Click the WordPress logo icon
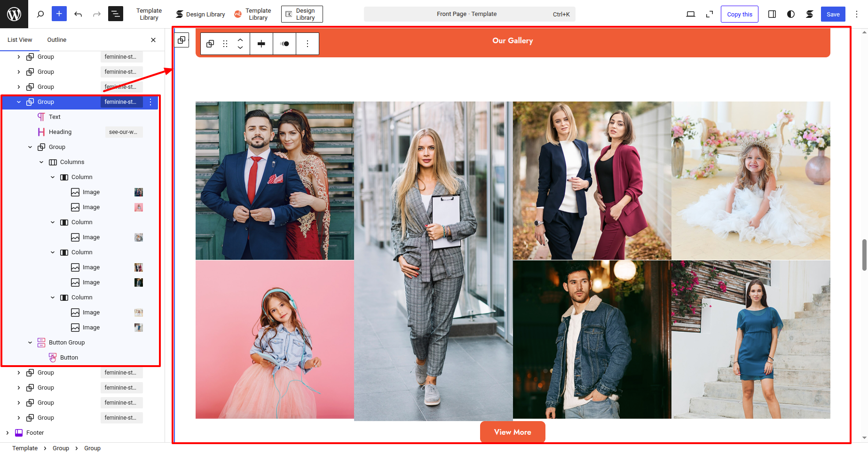 (14, 14)
